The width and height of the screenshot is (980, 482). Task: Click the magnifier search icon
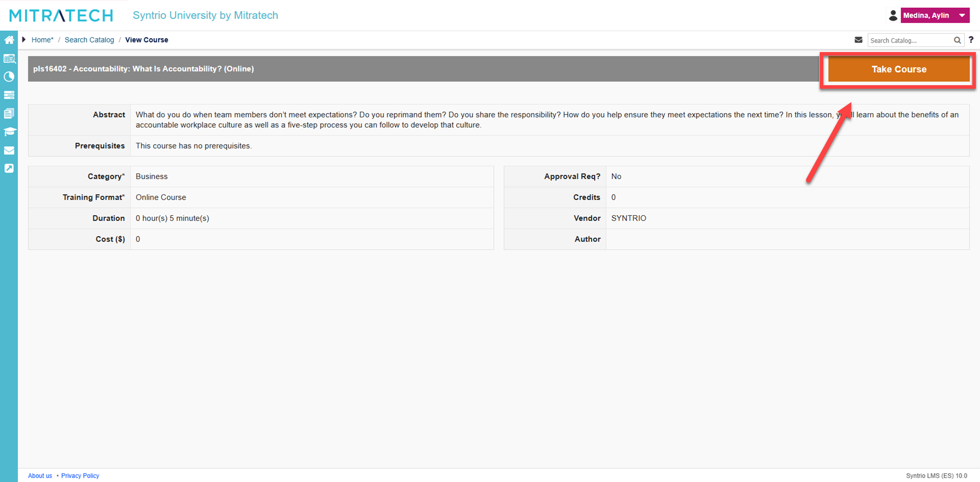[957, 40]
